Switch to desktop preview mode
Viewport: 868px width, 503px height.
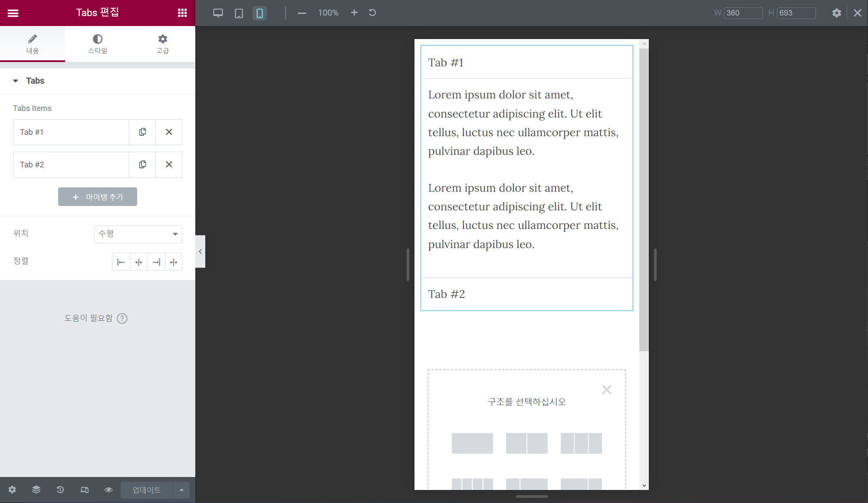(218, 13)
